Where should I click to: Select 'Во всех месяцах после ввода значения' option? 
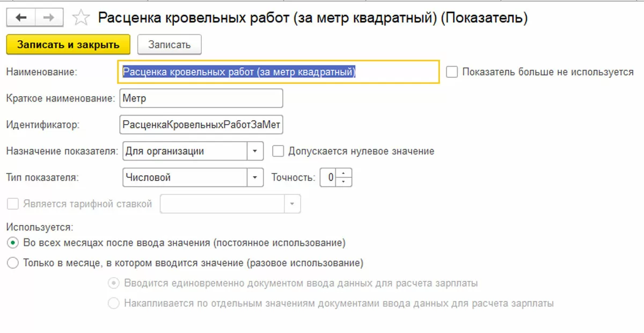(x=12, y=243)
